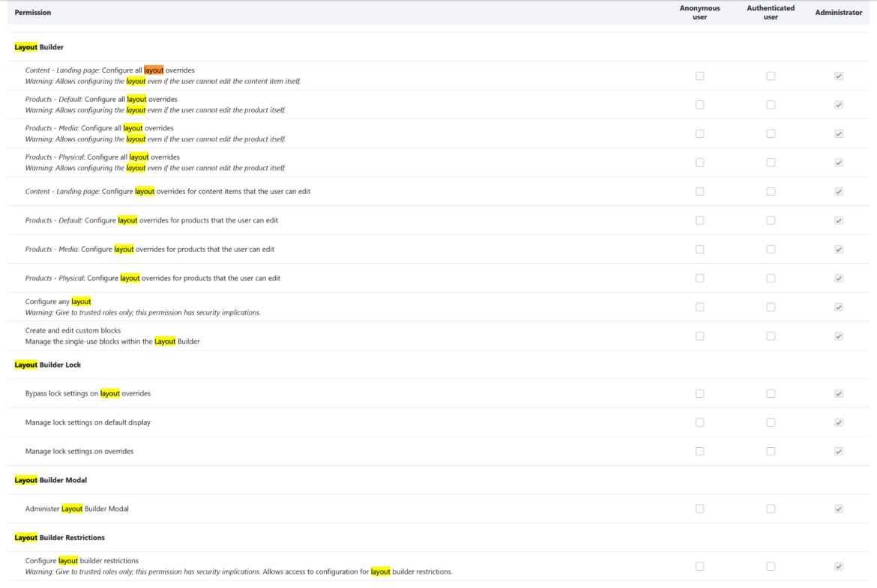The height and width of the screenshot is (588, 877).
Task: Click "Manage lock settings on default display" text
Action: click(x=88, y=422)
